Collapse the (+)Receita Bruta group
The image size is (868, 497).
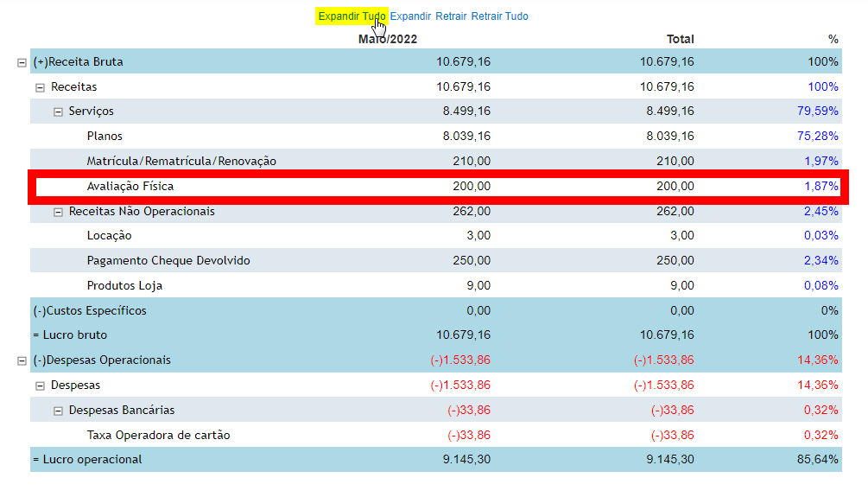tap(22, 62)
